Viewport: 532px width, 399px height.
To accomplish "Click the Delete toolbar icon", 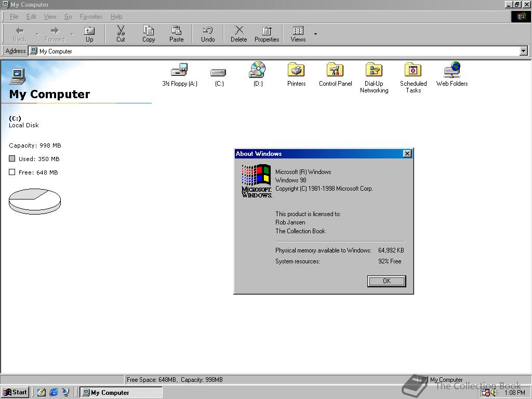I will tap(239, 34).
